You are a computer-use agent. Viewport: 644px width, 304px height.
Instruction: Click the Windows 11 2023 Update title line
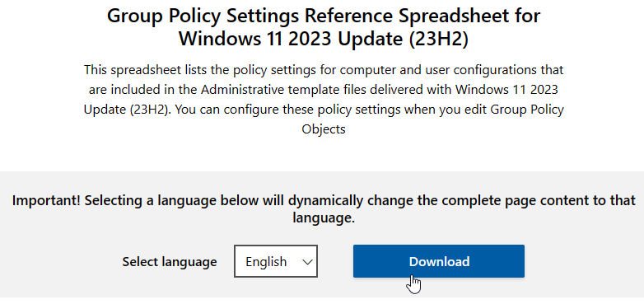coord(324,39)
